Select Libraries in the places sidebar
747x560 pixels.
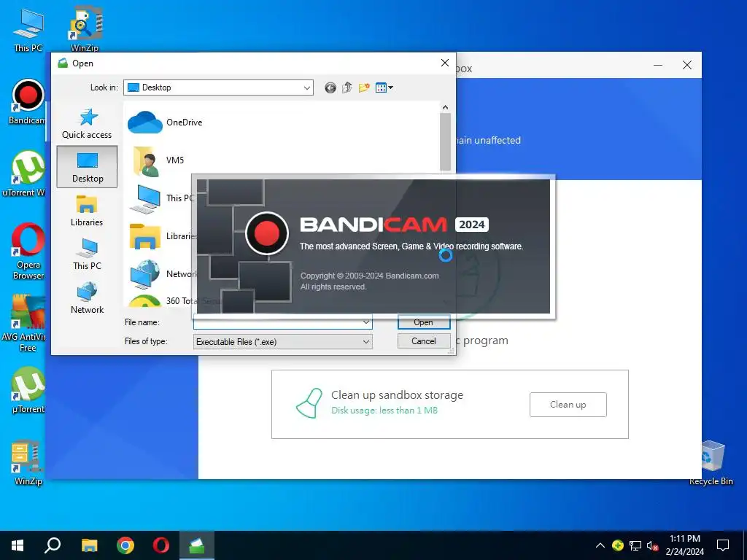tap(87, 211)
